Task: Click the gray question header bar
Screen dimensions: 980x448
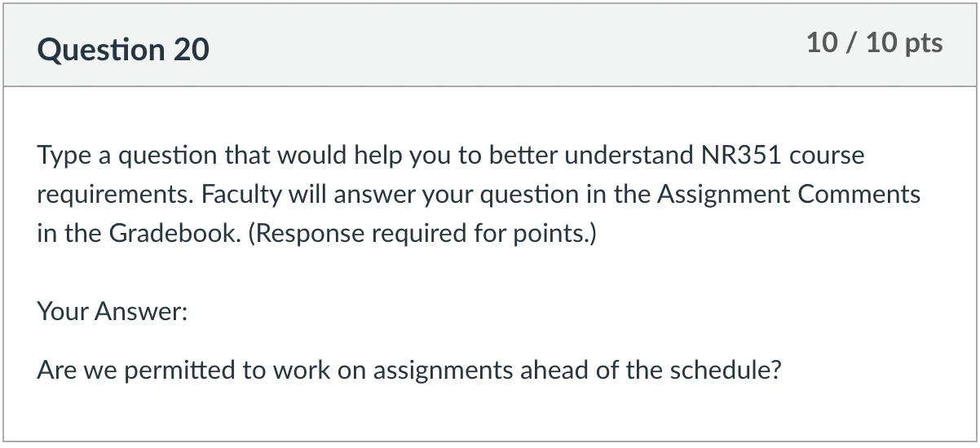Action: [490, 46]
